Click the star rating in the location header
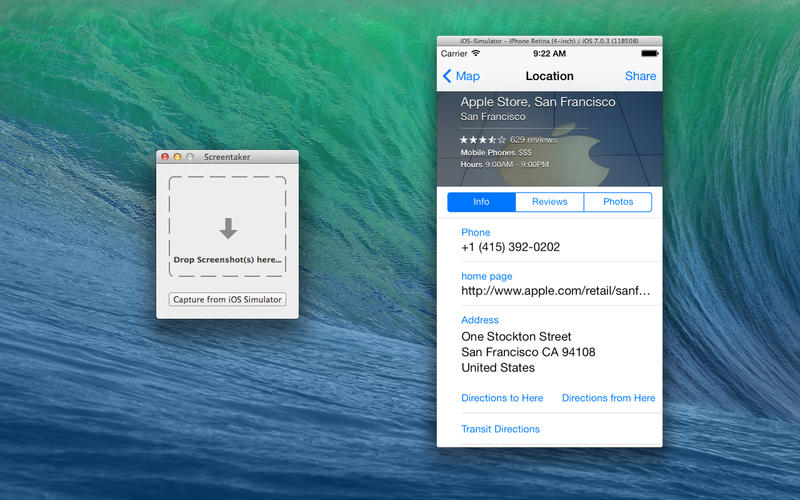Viewport: 800px width, 500px height. point(482,140)
